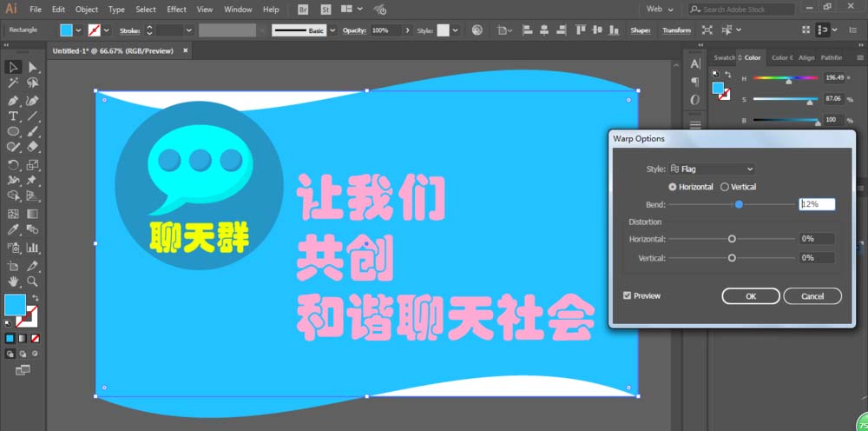The image size is (868, 431).
Task: Close the Untitled-1 document tab
Action: [186, 50]
